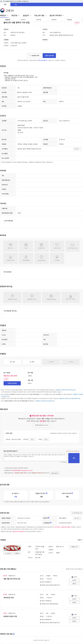The image size is (83, 644).
Task: Click the company logo thumbnail
Action: [x=12, y=548]
